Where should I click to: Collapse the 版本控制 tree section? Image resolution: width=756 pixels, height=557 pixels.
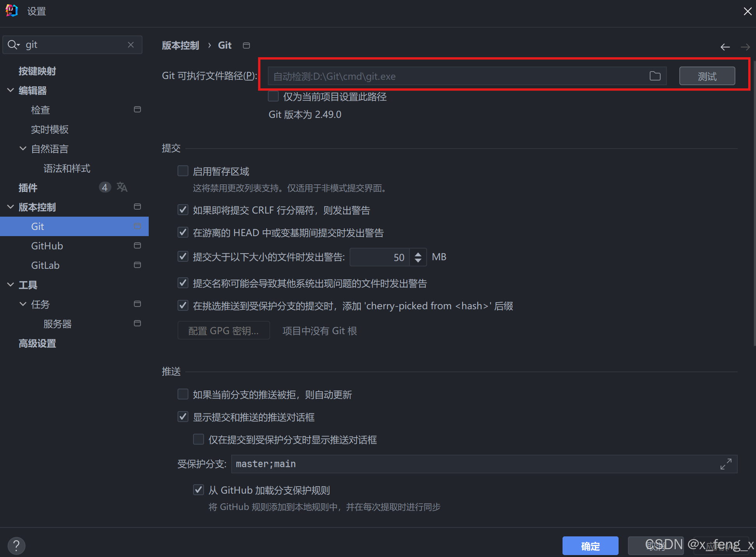(x=11, y=207)
